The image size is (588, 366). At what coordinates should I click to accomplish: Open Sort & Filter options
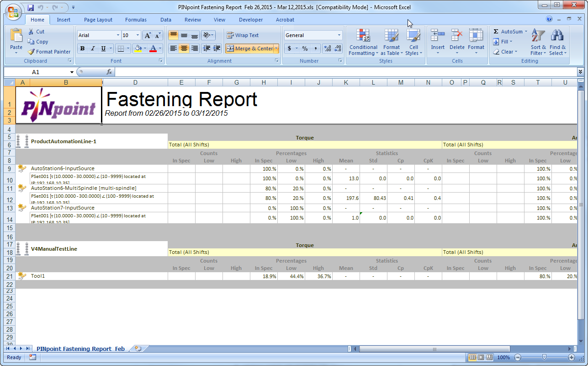click(x=538, y=42)
